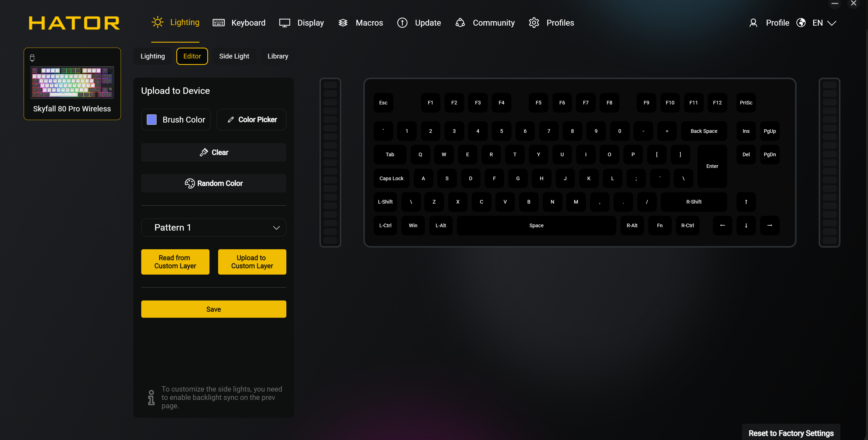Click Read from Custom Layer
Screen dimensions: 868x440
(x=175, y=262)
